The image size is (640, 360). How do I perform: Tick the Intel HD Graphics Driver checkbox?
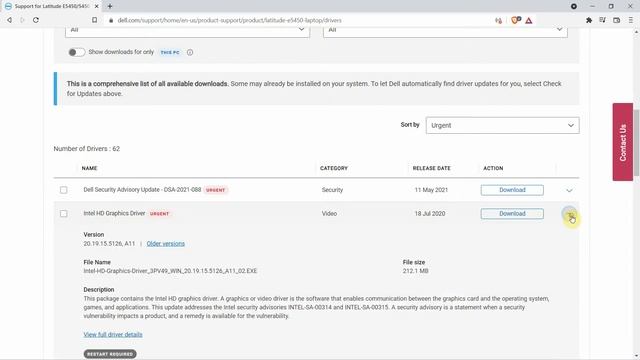coord(64,213)
